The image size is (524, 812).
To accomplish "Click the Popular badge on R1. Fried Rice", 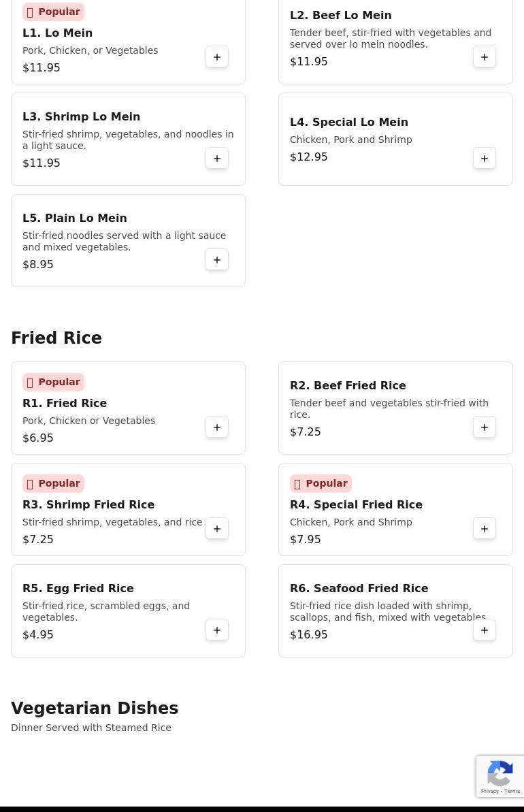I will click(x=53, y=383).
